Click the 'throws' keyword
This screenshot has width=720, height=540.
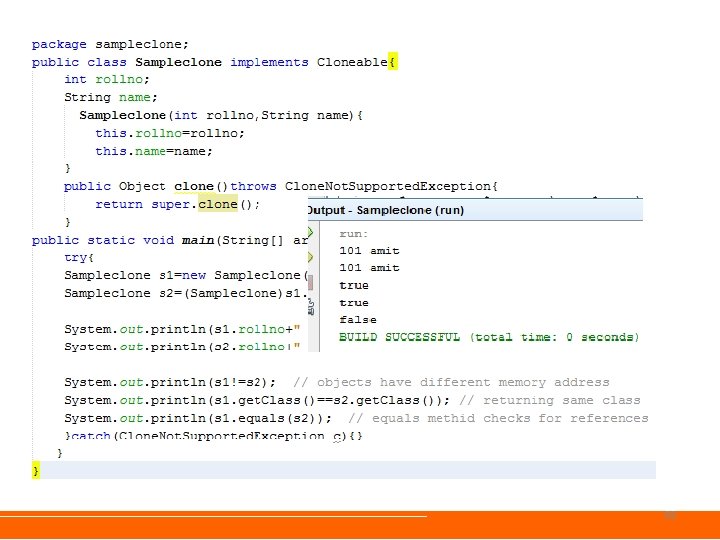coord(253,186)
